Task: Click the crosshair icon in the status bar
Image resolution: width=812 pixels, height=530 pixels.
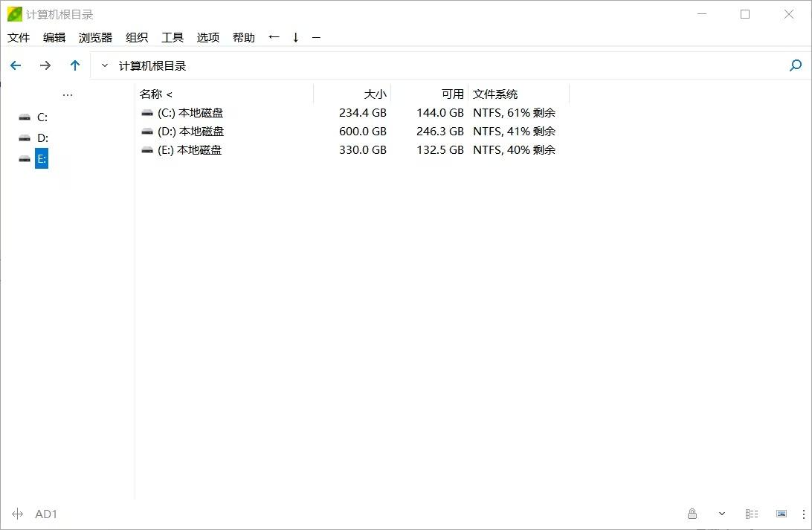Action: point(18,514)
